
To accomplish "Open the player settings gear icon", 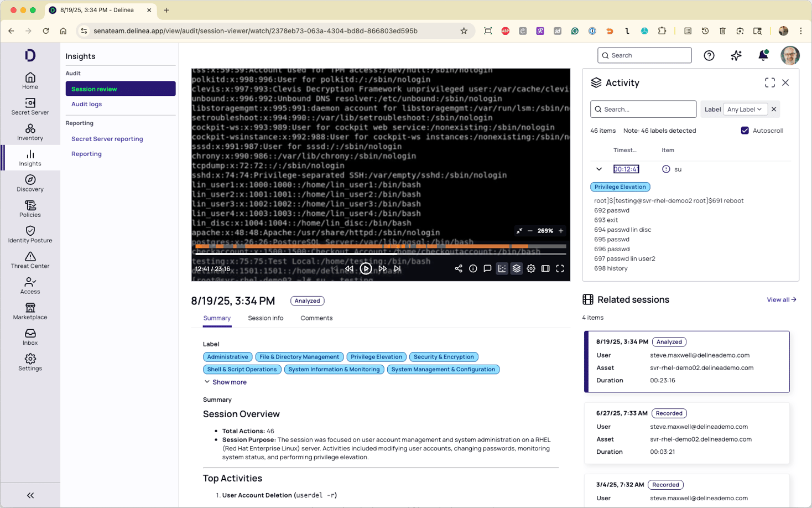I will click(x=531, y=268).
